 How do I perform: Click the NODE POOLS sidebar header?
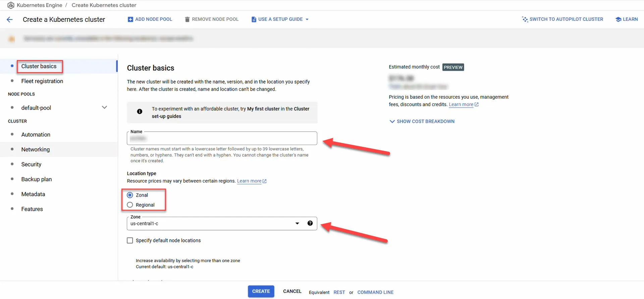21,94
